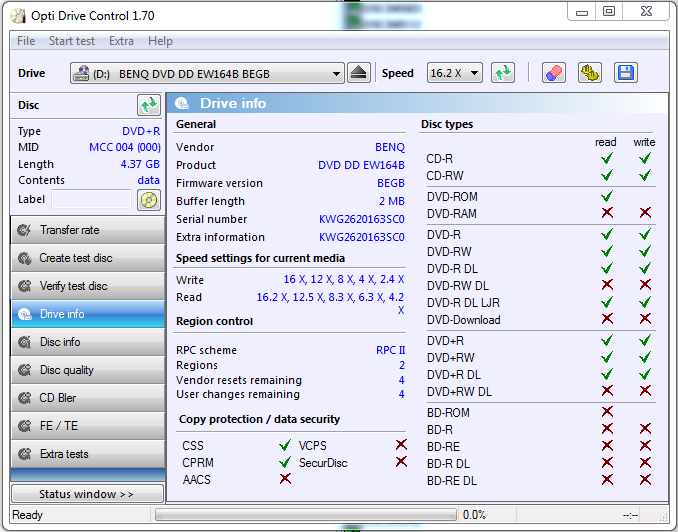Click the drive icon in the Drive selector
The height and width of the screenshot is (532, 678).
click(x=81, y=74)
